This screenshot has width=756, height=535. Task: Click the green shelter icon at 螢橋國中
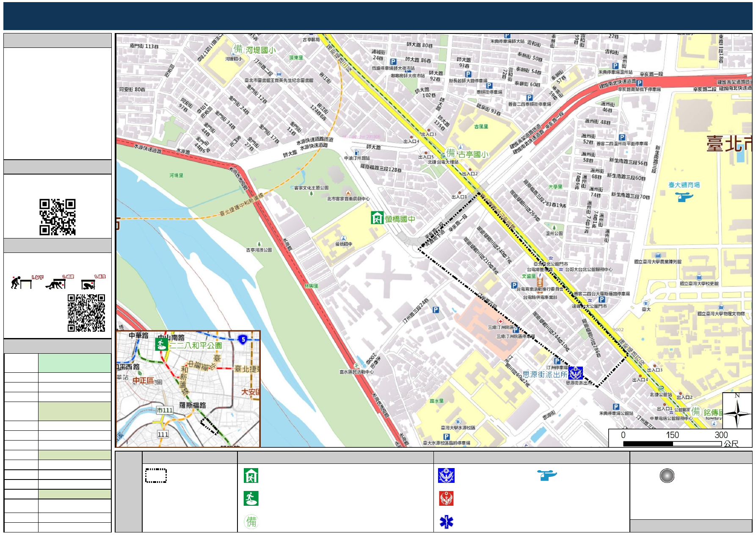[377, 218]
